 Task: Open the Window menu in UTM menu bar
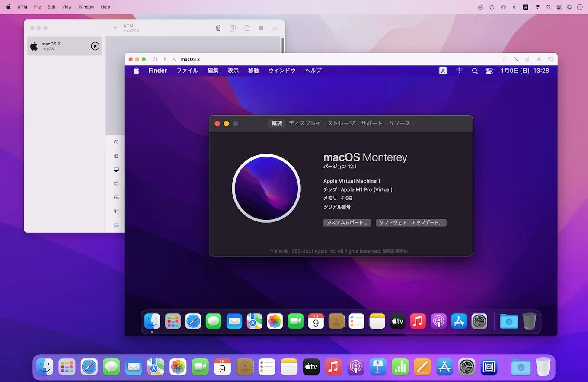[x=86, y=7]
